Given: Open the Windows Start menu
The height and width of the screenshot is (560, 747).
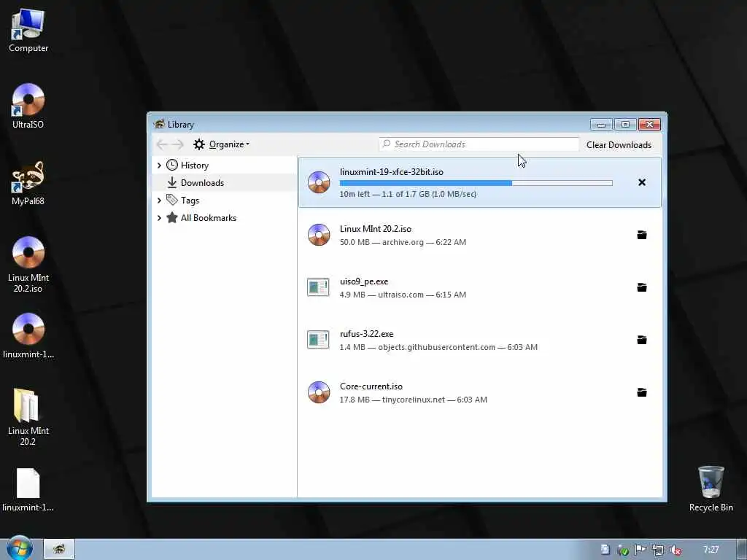Looking at the screenshot, I should [19, 548].
